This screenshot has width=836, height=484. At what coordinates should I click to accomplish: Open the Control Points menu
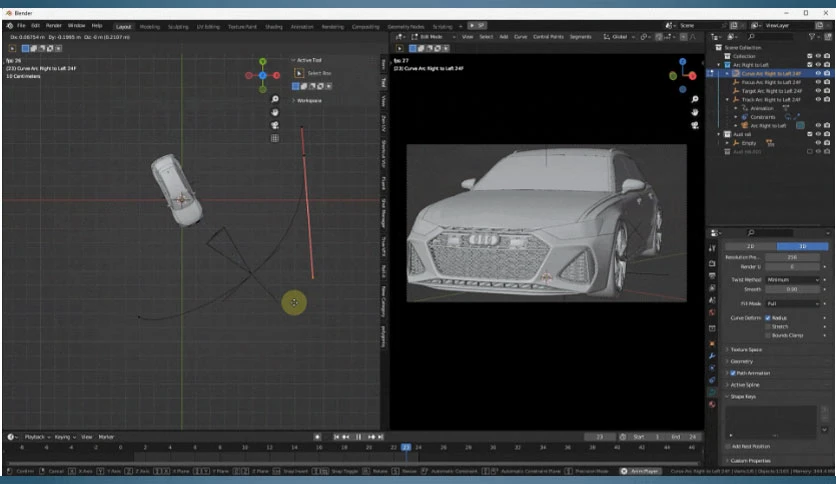[548, 37]
